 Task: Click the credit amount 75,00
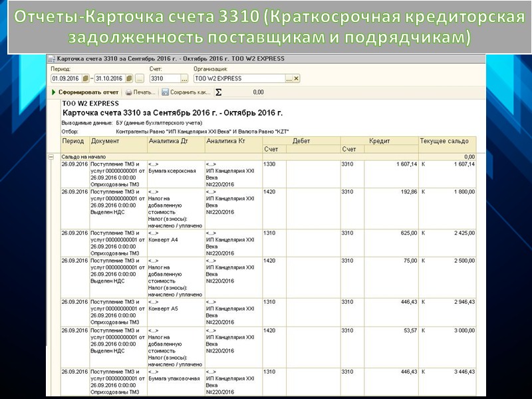click(x=410, y=261)
